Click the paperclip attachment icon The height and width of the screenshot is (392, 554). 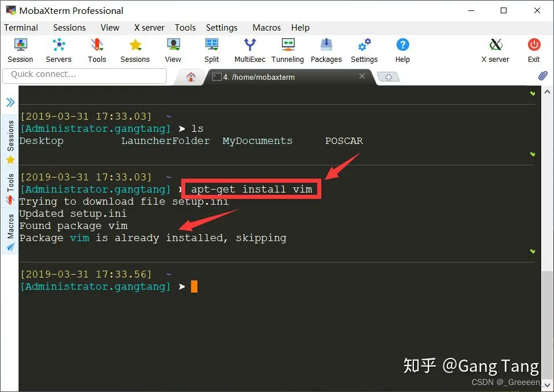pos(542,76)
